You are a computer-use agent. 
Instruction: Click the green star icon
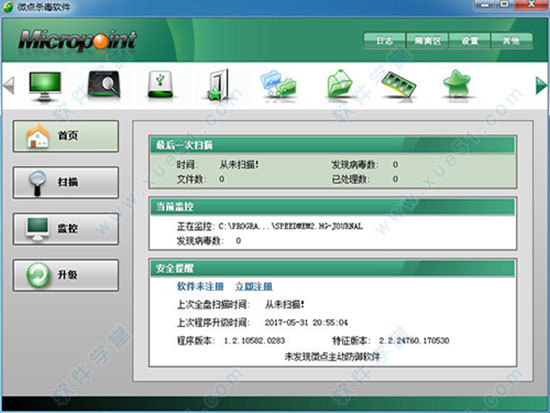(457, 84)
